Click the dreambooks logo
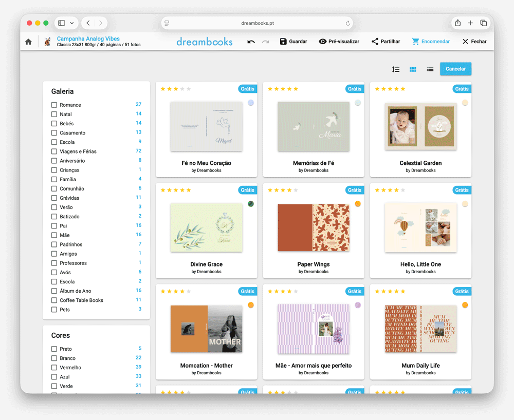The width and height of the screenshot is (514, 420). click(x=205, y=42)
